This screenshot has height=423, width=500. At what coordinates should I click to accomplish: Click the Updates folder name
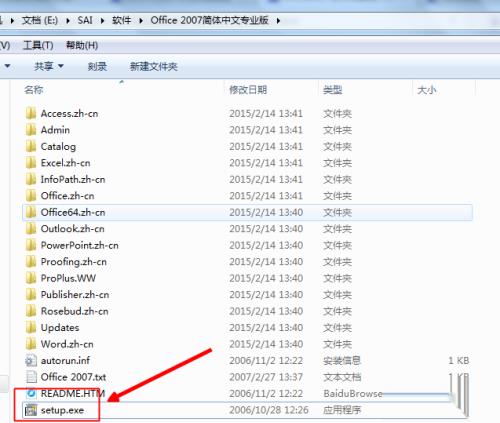[x=60, y=327]
